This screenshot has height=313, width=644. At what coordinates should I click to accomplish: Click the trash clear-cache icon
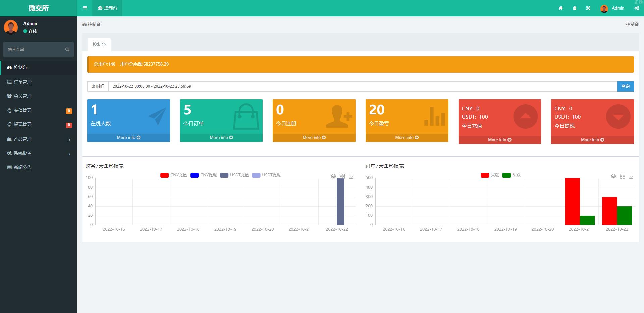tap(574, 8)
